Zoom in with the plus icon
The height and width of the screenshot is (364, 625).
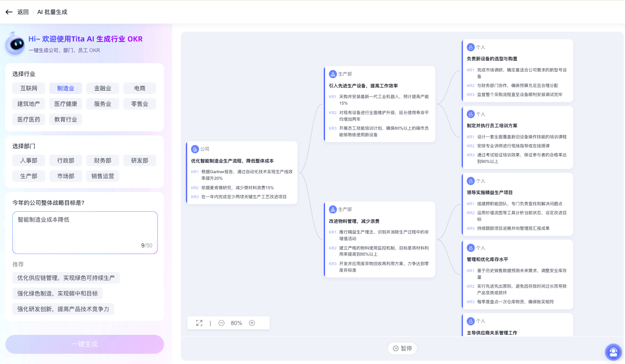coord(252,323)
